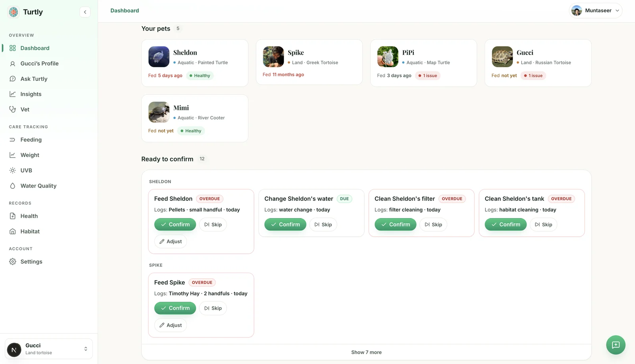This screenshot has width=635, height=364.
Task: Click the person icon for Gucci's Profile
Action: (x=13, y=63)
